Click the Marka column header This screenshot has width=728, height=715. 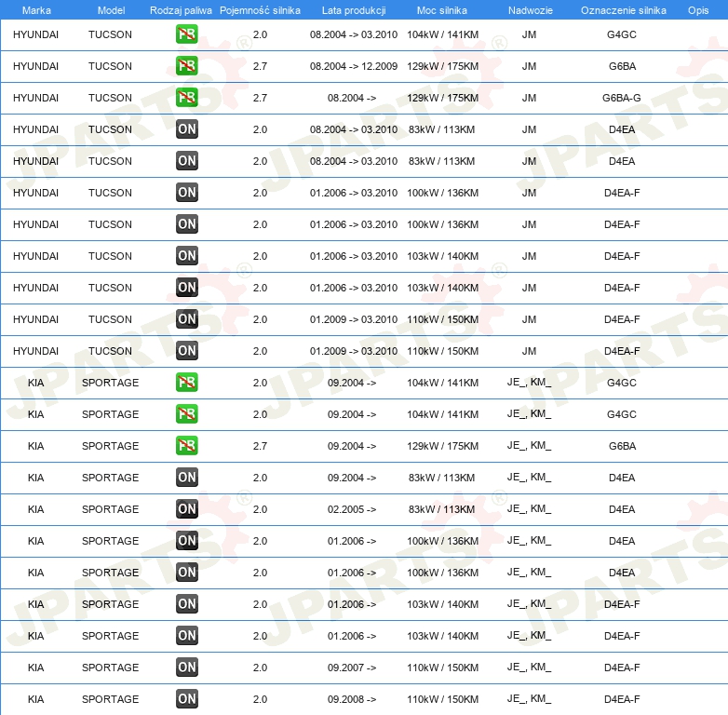click(x=36, y=10)
